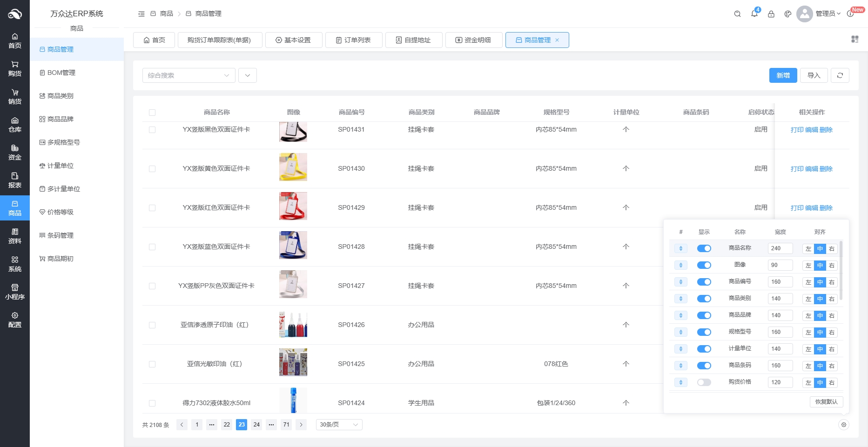Screen dimensions: 868x447
Task: Click the lock screen icon
Action: [771, 14]
